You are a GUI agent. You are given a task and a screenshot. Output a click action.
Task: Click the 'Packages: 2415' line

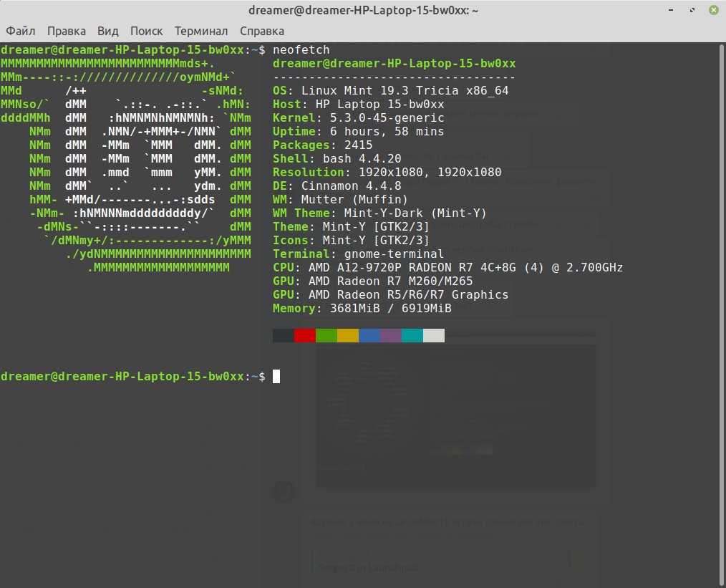pyautogui.click(x=323, y=145)
